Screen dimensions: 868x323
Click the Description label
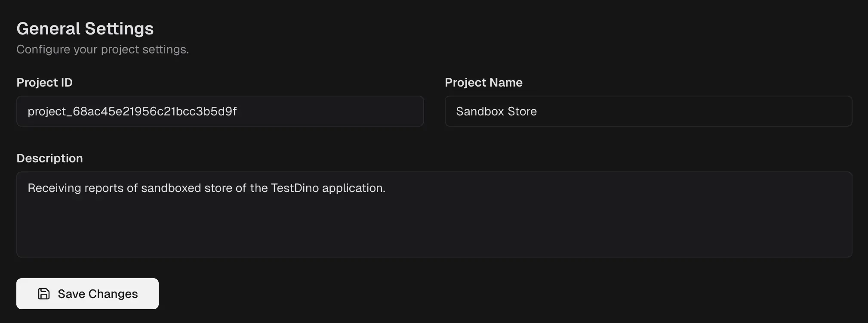tap(49, 158)
